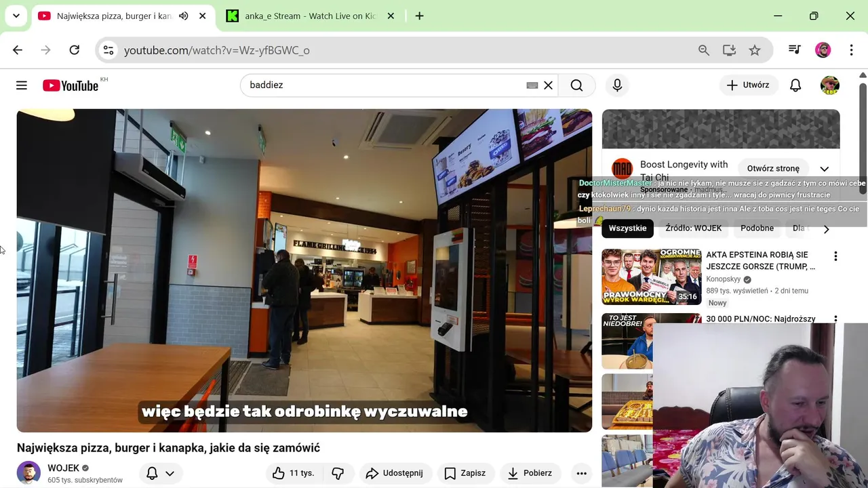This screenshot has width=868, height=488.
Task: Show more filter chips with the arrow
Action: click(x=826, y=228)
